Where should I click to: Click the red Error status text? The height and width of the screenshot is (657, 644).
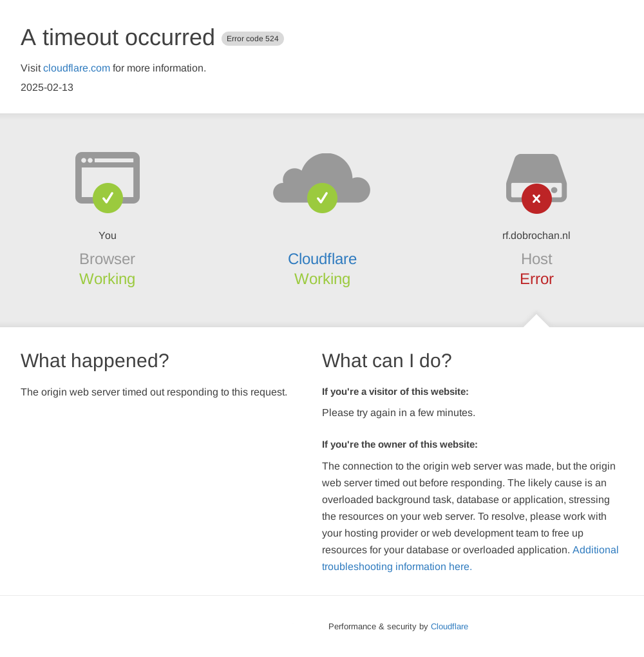pos(536,279)
